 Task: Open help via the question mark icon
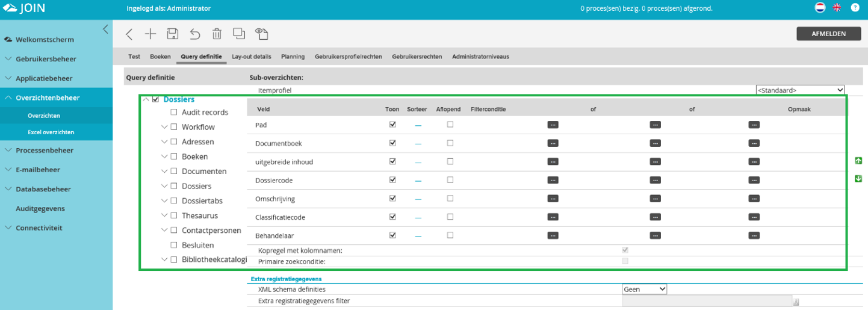[855, 8]
